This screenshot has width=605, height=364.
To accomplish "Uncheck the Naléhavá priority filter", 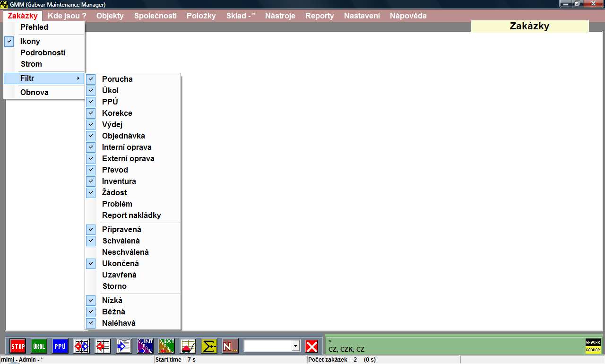I will 133,323.
